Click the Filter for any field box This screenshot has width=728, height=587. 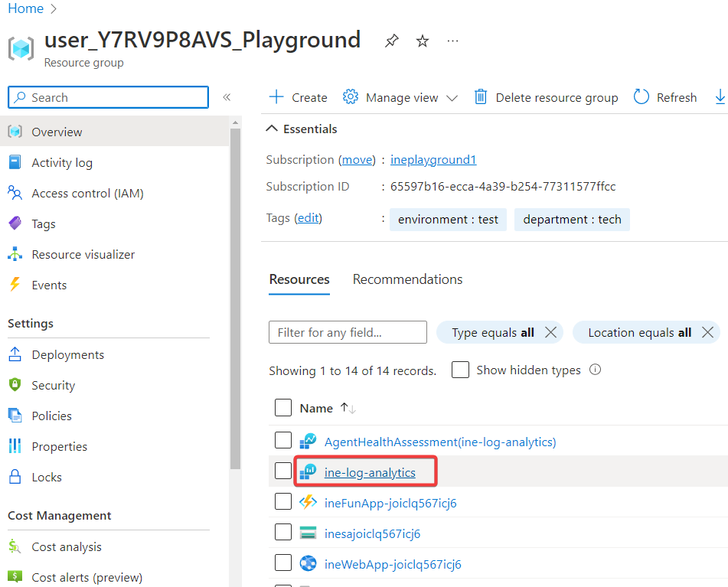coord(348,332)
